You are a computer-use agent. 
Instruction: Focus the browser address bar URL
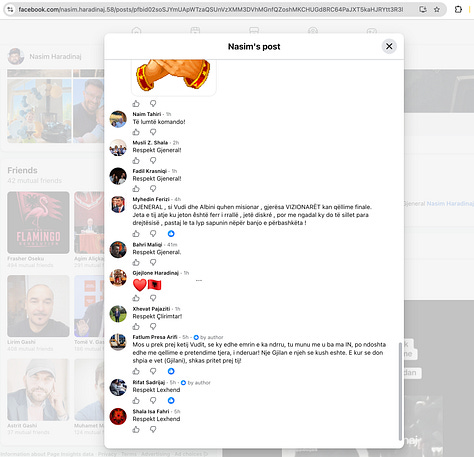point(211,9)
